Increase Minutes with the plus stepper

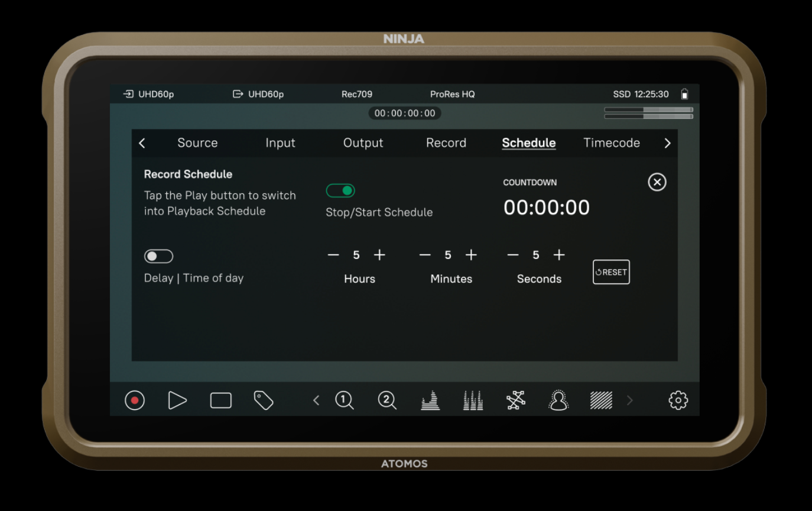(x=471, y=255)
